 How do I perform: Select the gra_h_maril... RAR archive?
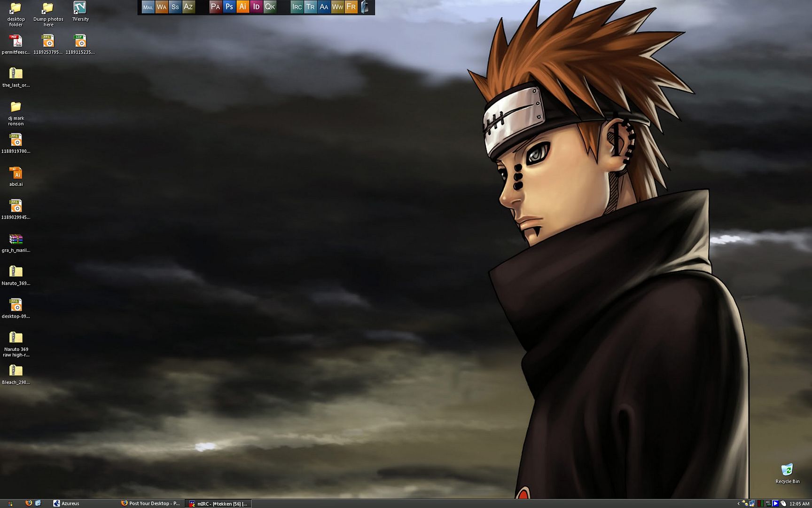click(16, 243)
